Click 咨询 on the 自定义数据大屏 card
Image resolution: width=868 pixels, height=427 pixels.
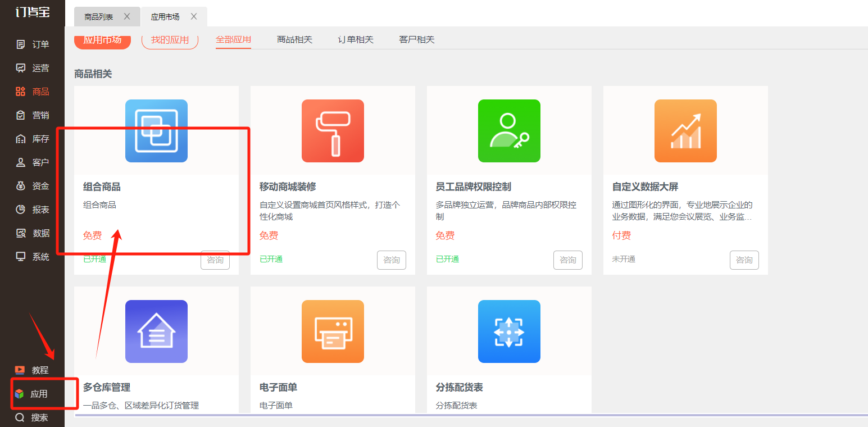[x=744, y=260]
